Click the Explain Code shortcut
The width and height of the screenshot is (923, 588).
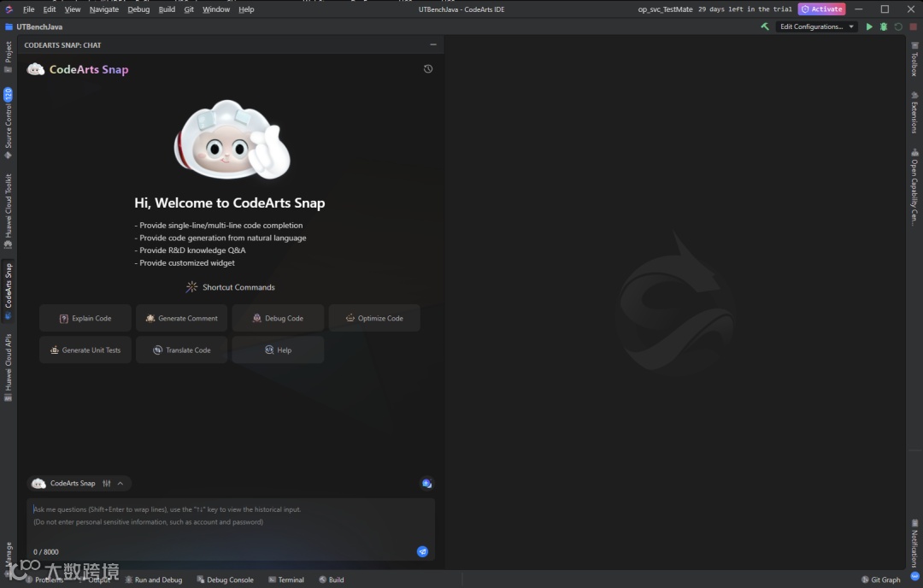(x=85, y=318)
